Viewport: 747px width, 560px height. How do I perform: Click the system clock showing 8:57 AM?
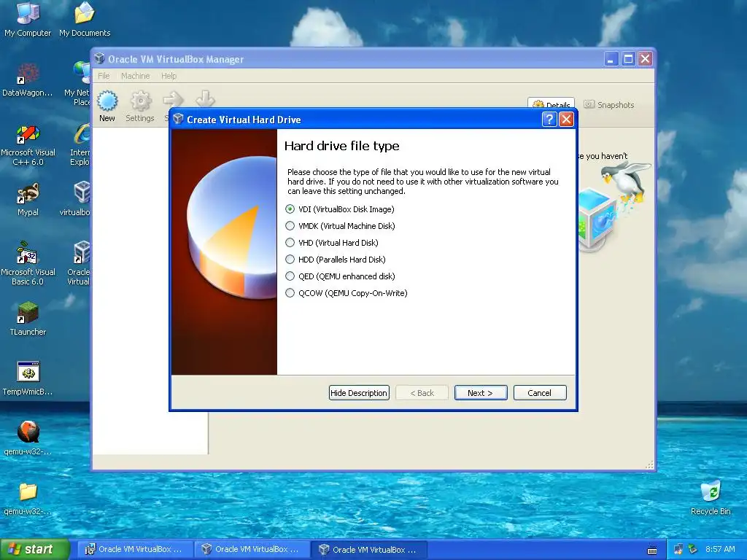720,549
